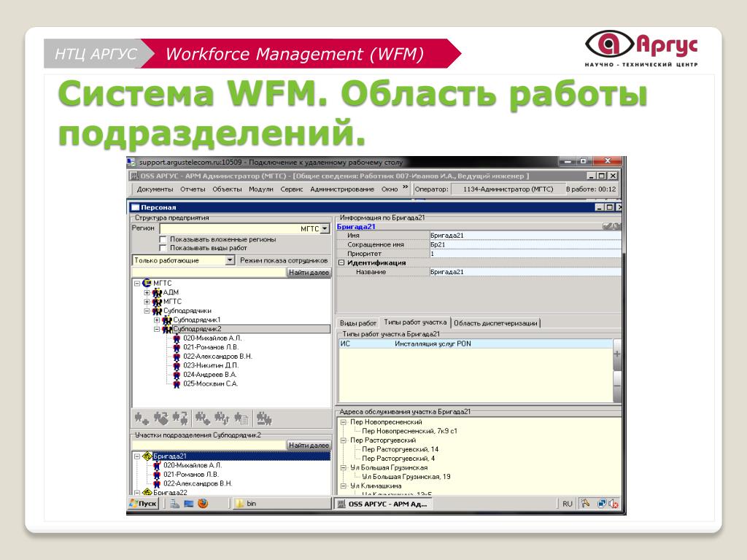Viewport: 747px width, 560px height.
Task: Open the Регион МГТС dropdown
Action: click(325, 228)
